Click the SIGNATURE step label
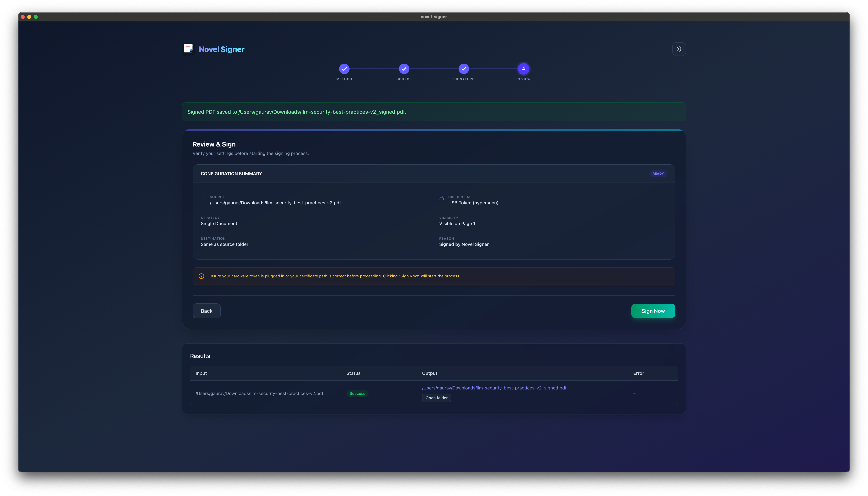The image size is (868, 496). click(x=464, y=79)
